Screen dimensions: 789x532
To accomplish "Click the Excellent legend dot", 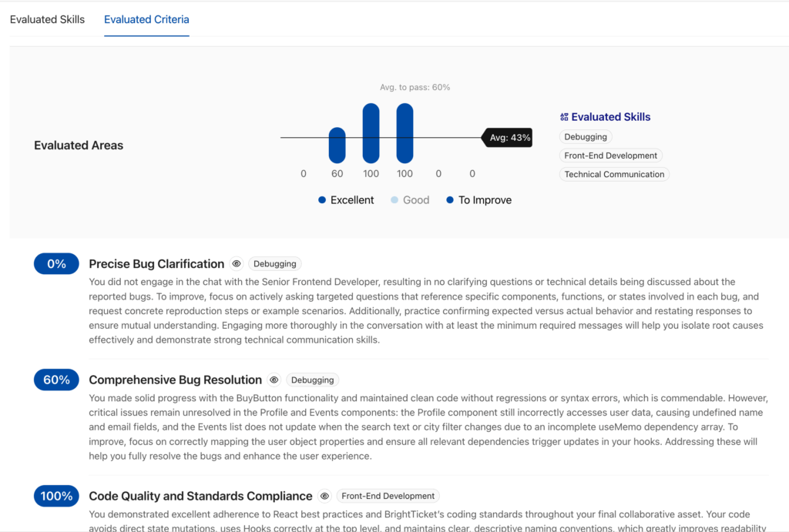I will point(322,200).
